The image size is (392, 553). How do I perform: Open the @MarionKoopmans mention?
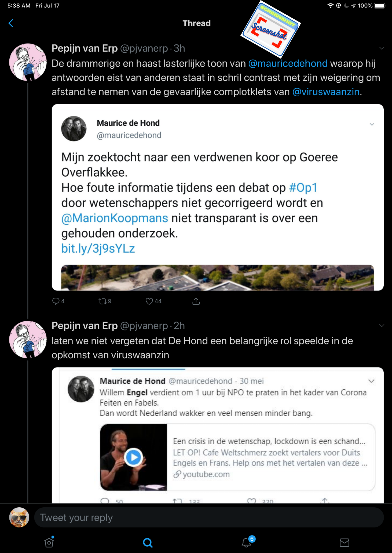pyautogui.click(x=115, y=218)
